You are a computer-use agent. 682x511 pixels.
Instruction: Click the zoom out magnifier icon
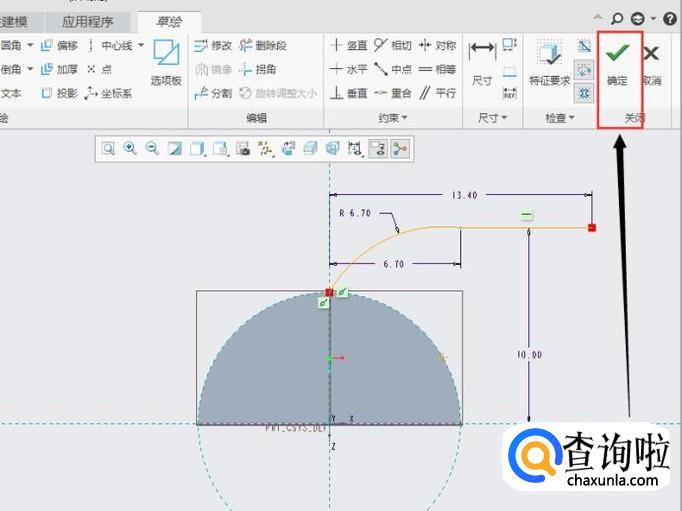pos(152,149)
